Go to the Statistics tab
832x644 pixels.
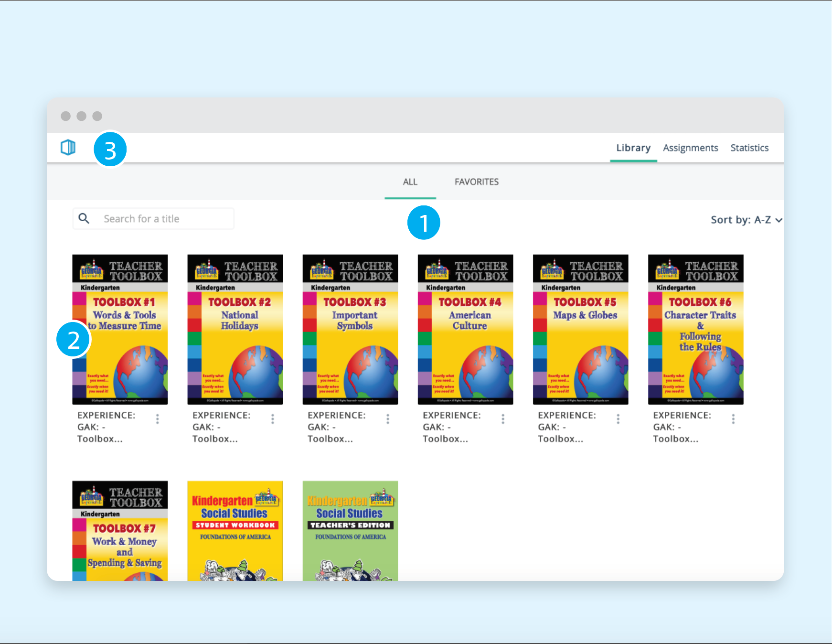(749, 148)
